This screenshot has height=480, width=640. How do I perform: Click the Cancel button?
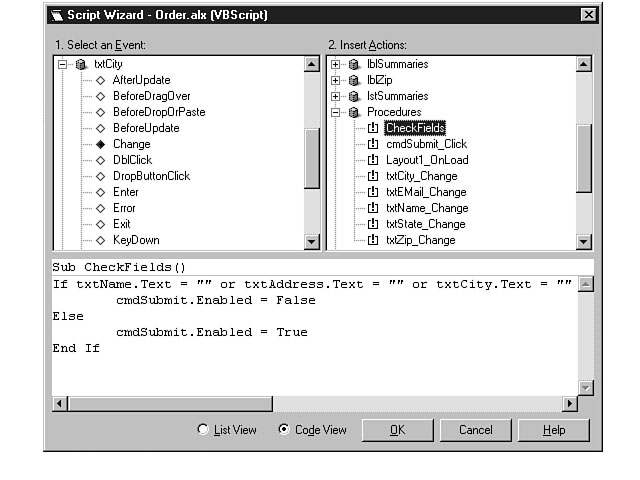475,430
